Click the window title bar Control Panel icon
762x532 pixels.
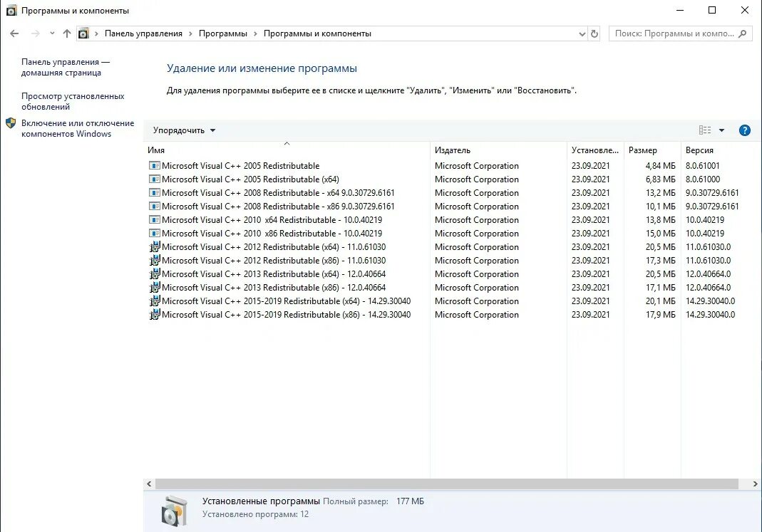pyautogui.click(x=11, y=10)
